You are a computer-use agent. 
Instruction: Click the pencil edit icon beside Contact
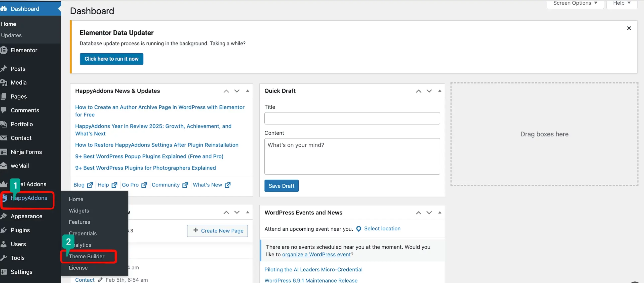click(x=100, y=280)
